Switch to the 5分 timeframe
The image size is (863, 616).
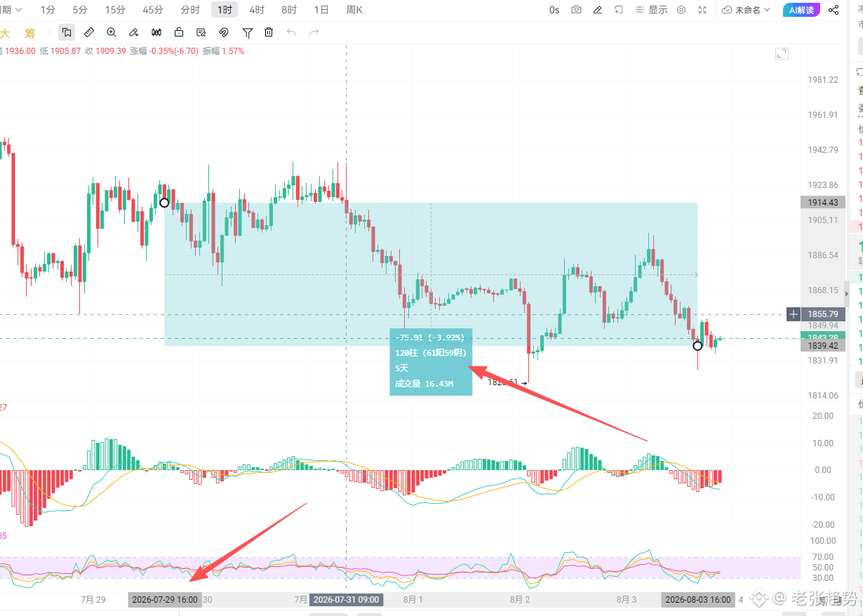pyautogui.click(x=81, y=10)
